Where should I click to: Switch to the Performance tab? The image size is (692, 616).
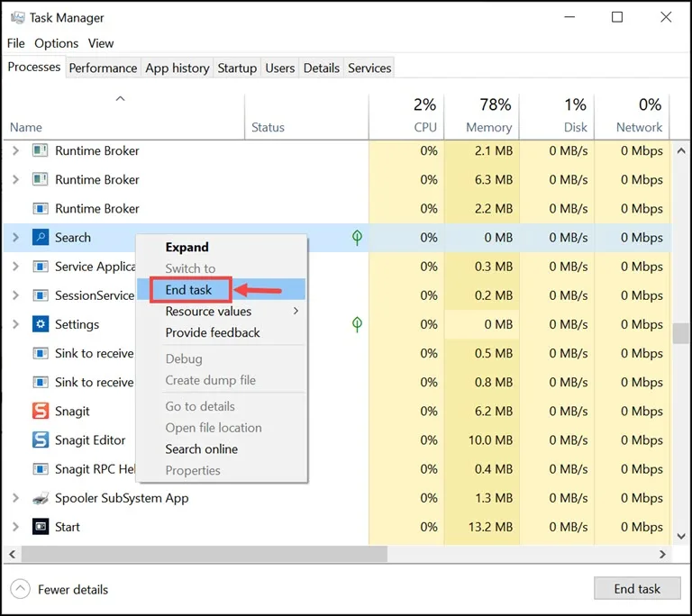click(103, 68)
